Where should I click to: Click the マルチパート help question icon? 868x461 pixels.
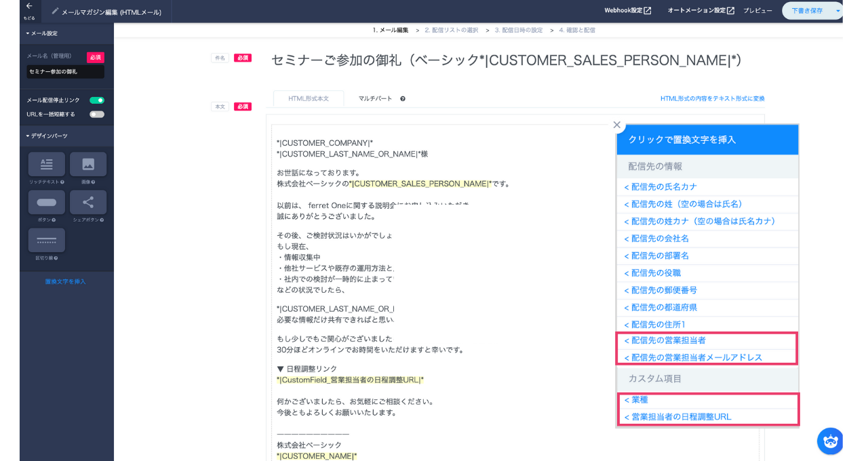(403, 99)
